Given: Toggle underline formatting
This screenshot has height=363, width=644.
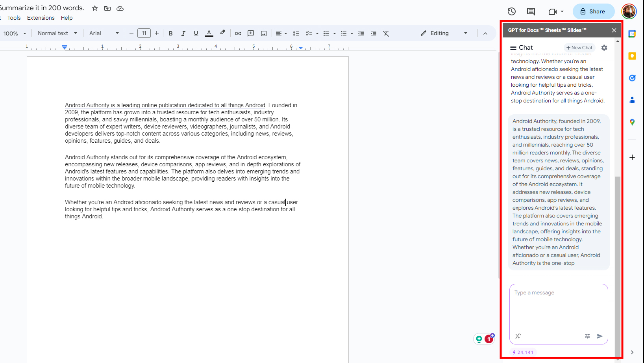Looking at the screenshot, I should [196, 34].
